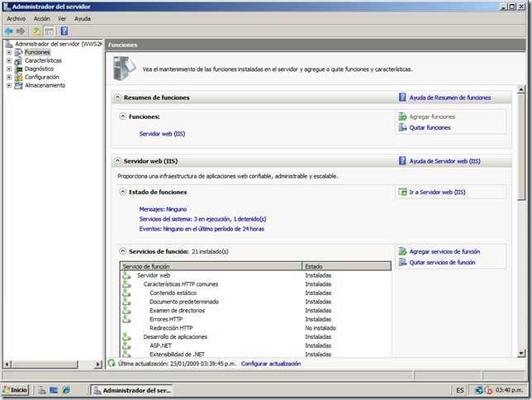Screen dimensions: 532x400
Task: Click the Inicio start button
Action: click(16, 390)
